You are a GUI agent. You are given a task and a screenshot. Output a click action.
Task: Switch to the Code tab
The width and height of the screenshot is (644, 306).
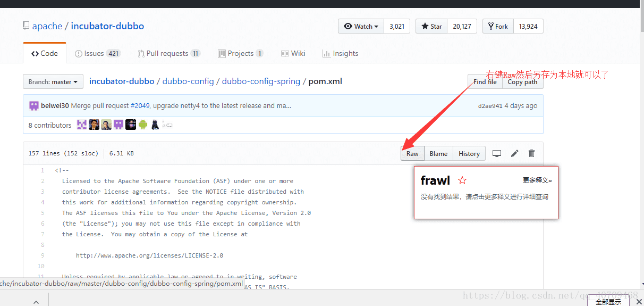coord(45,53)
